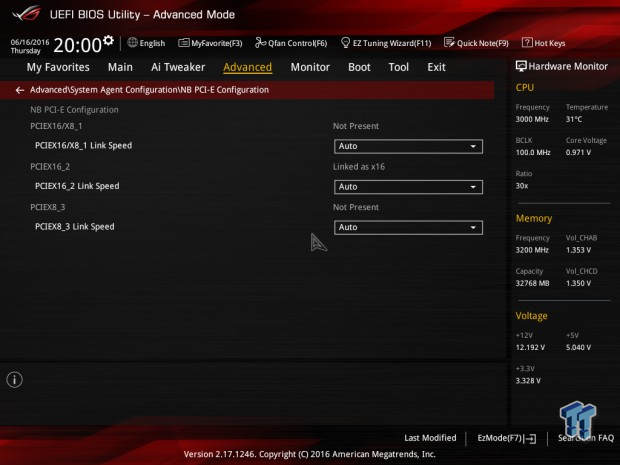The width and height of the screenshot is (620, 465).
Task: Click the Last Modified button
Action: 430,438
